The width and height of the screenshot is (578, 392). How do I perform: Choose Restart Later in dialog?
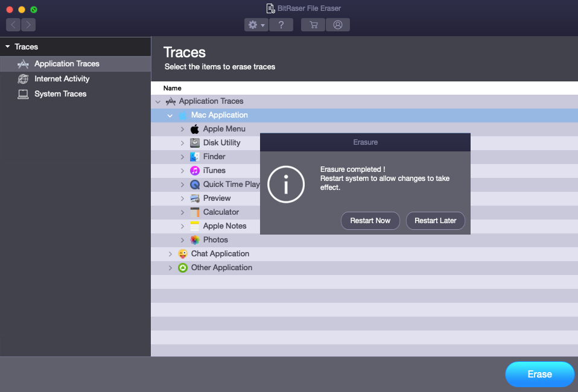point(436,221)
